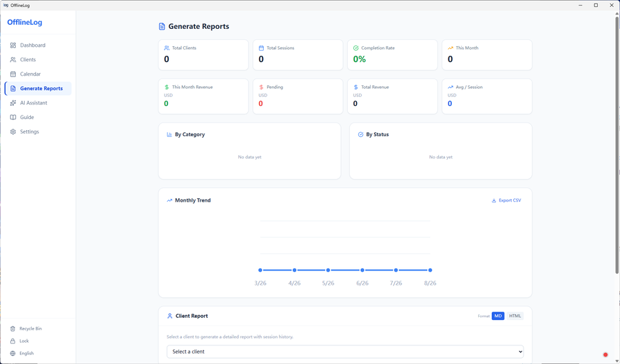The height and width of the screenshot is (364, 620).
Task: Select the Generate Reports document icon
Action: [x=13, y=89]
